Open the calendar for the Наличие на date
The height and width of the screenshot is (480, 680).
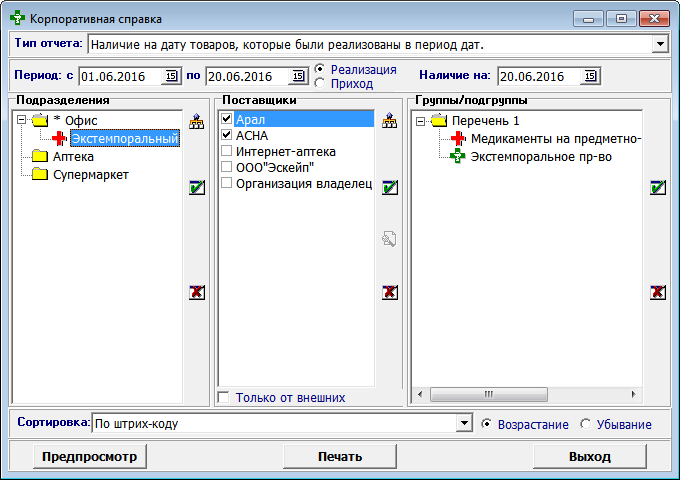coord(590,76)
